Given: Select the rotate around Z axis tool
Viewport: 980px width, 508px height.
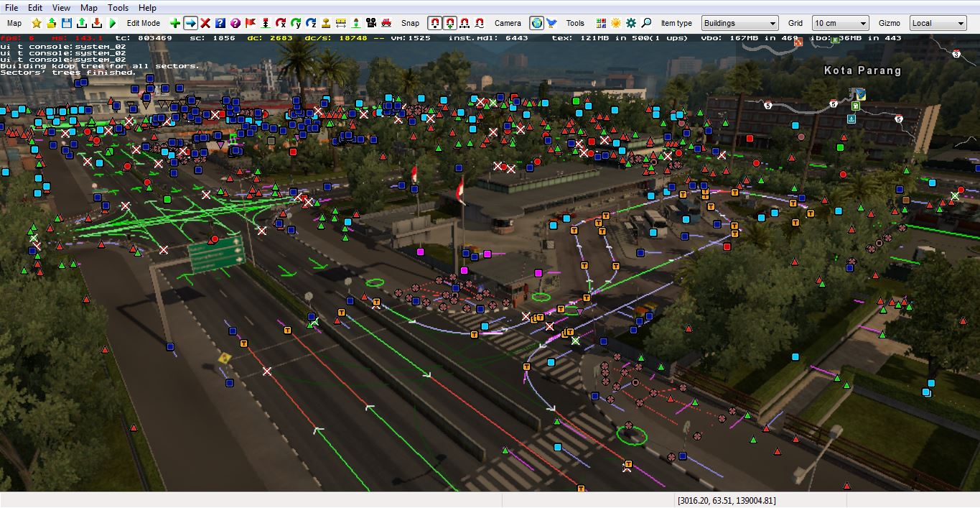Looking at the screenshot, I should (311, 23).
